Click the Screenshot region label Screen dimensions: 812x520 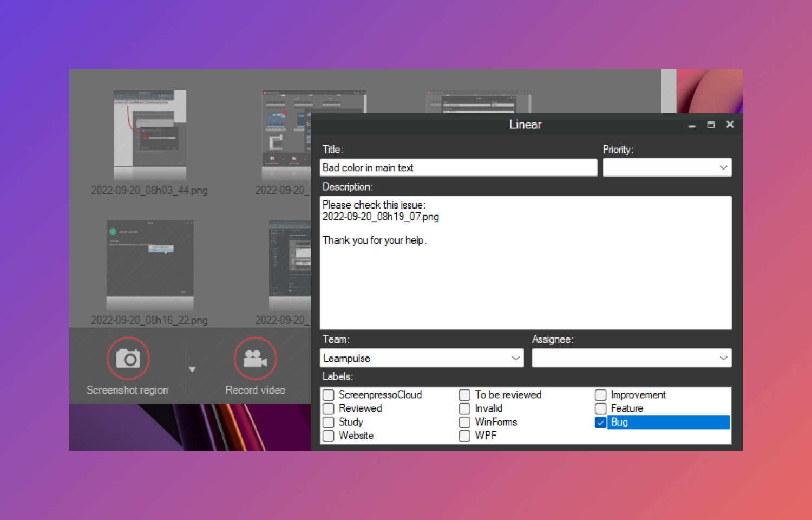coord(127,390)
